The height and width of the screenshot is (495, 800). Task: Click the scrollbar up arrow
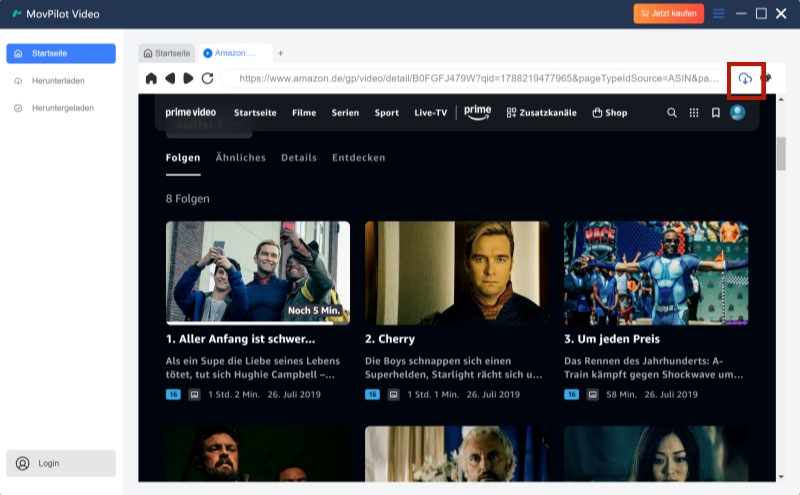tap(781, 100)
